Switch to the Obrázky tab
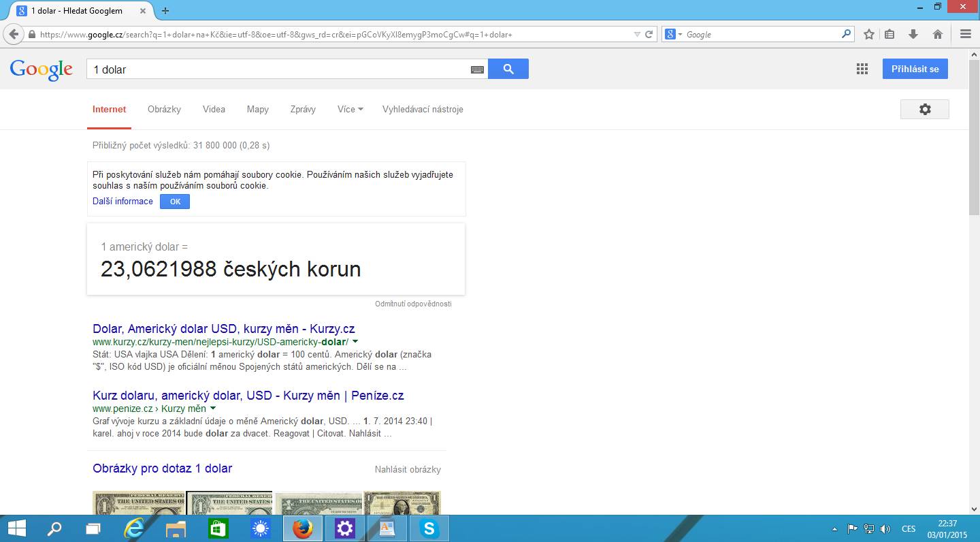The height and width of the screenshot is (542, 980). pyautogui.click(x=164, y=109)
